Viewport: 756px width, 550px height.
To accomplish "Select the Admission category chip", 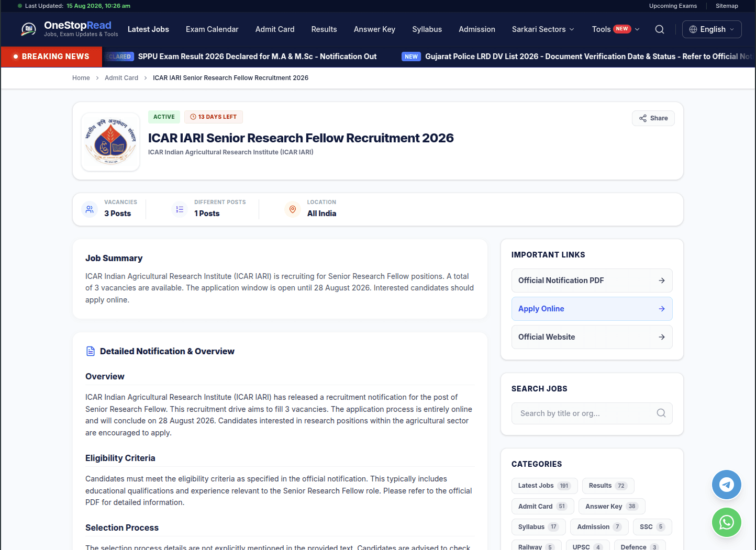I will tap(599, 527).
